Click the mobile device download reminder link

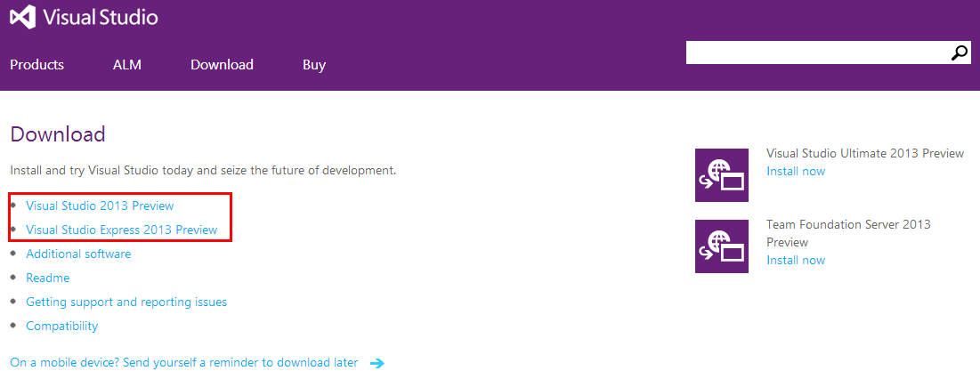pos(184,362)
